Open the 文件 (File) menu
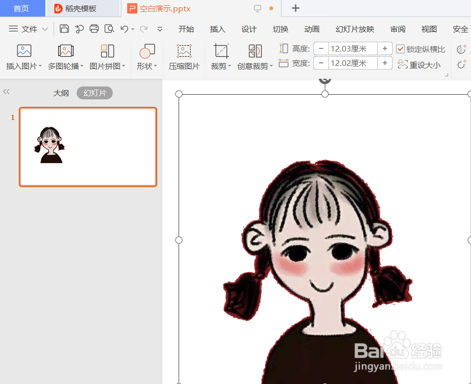Image resolution: width=471 pixels, height=384 pixels. point(29,29)
